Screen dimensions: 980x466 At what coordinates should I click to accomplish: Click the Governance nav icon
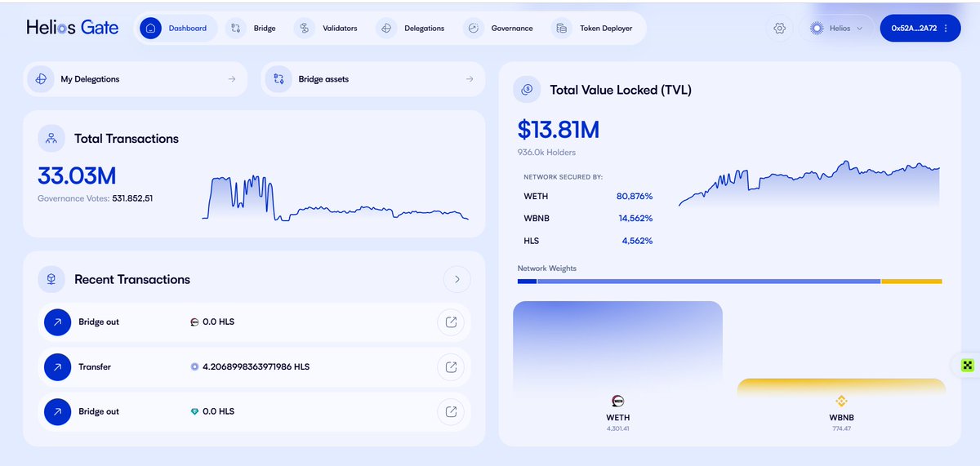(473, 28)
